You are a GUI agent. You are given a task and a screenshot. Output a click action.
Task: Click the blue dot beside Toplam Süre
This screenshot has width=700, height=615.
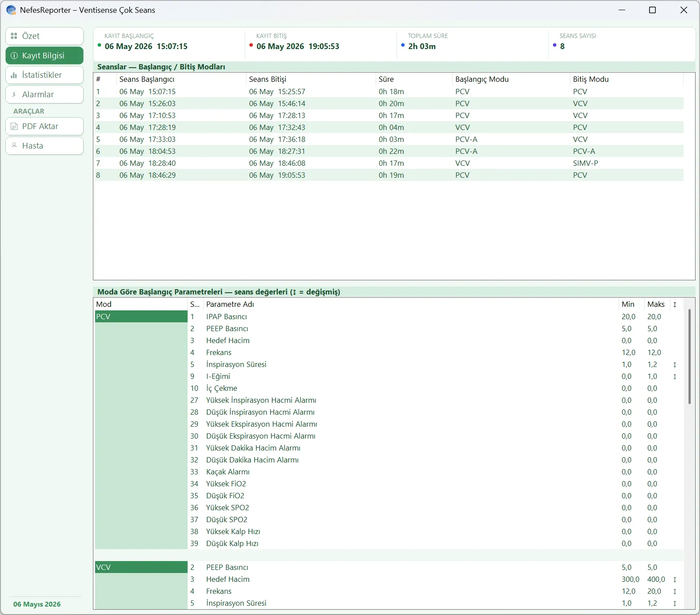point(403,45)
